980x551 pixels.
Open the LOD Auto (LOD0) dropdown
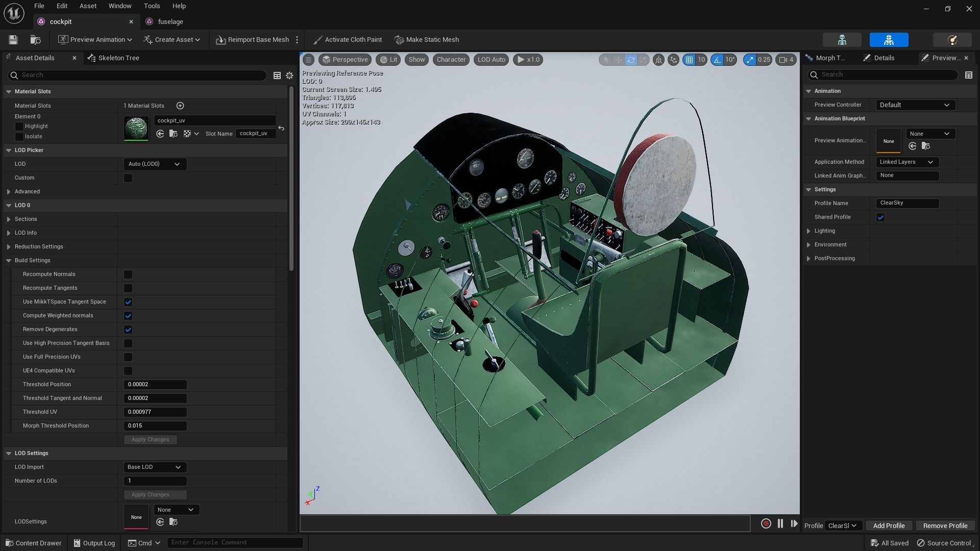click(x=155, y=164)
